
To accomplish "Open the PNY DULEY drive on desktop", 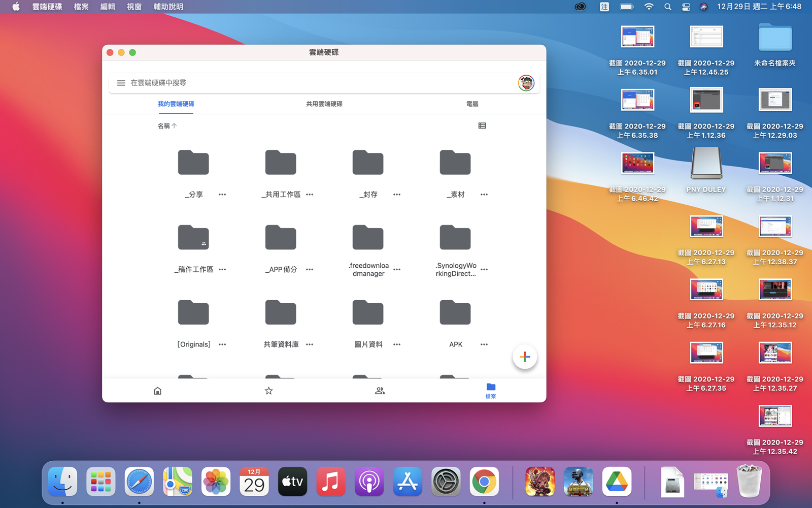I will [706, 164].
